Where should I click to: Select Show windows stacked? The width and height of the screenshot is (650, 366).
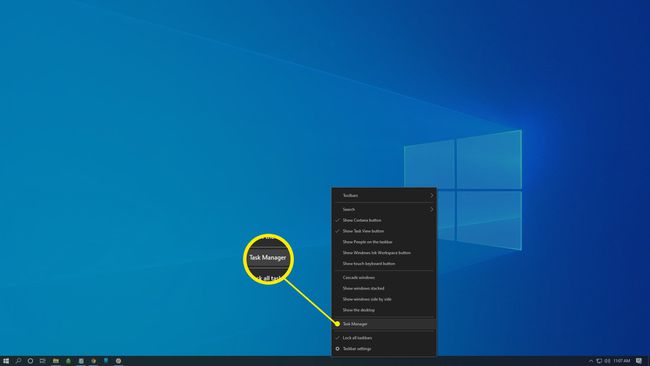click(384, 288)
